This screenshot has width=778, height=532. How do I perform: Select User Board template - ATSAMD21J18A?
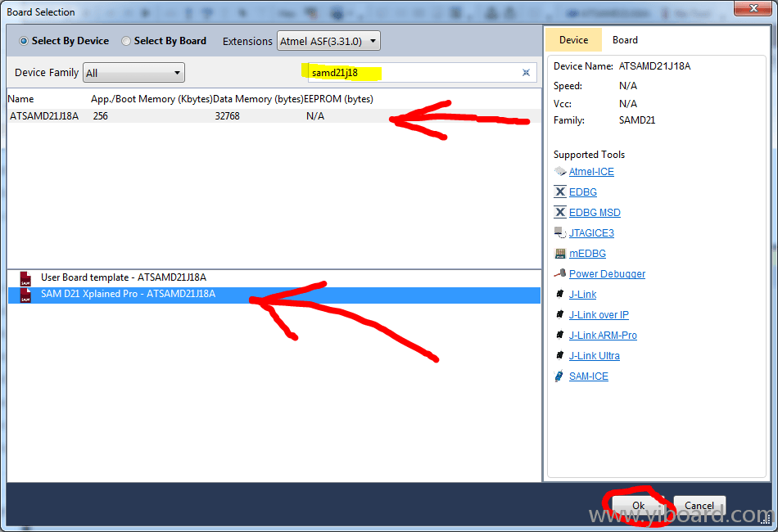[274, 277]
